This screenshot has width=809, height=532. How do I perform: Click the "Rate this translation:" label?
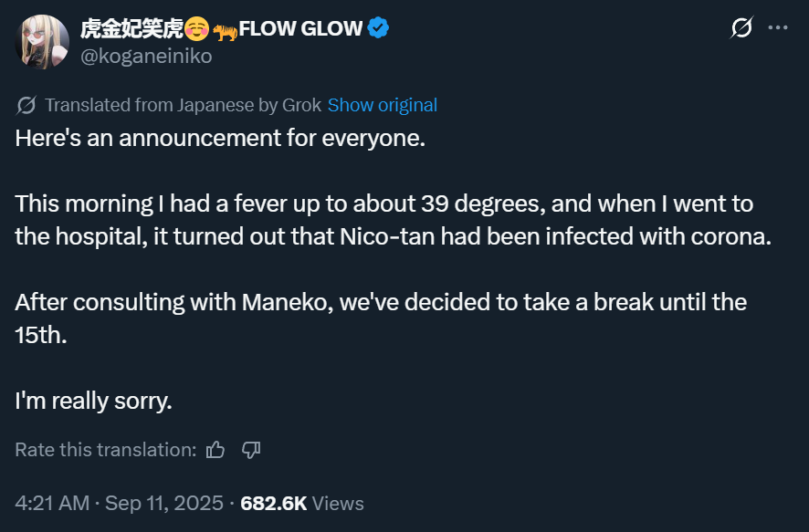tap(105, 449)
